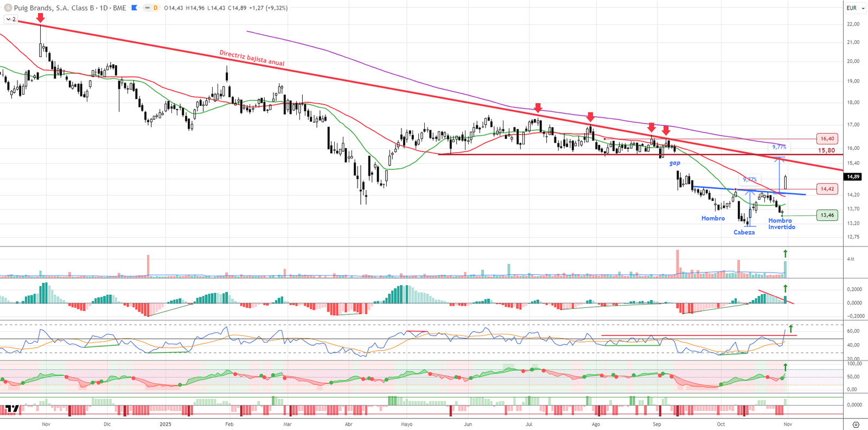Click the 16,40 red price label
The height and width of the screenshot is (430, 868).
click(827, 139)
